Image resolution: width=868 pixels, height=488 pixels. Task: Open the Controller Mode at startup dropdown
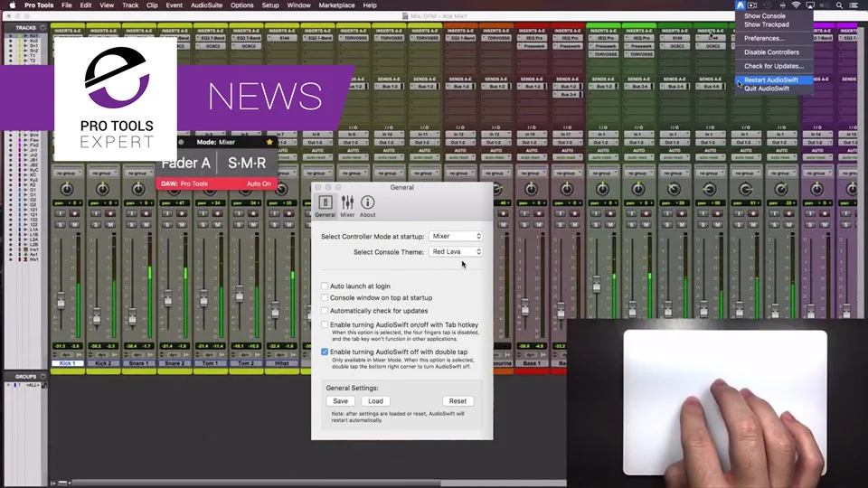point(456,236)
